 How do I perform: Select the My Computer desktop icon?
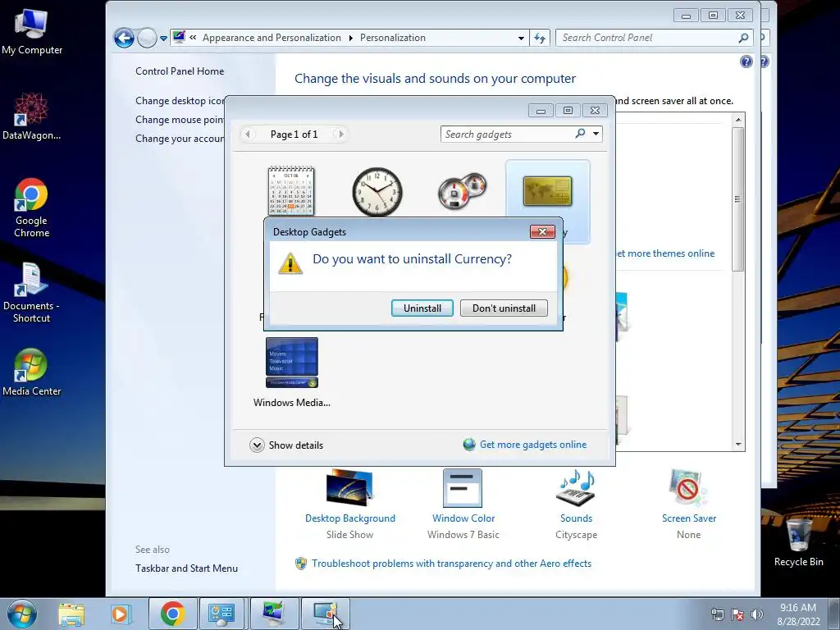pos(32,32)
